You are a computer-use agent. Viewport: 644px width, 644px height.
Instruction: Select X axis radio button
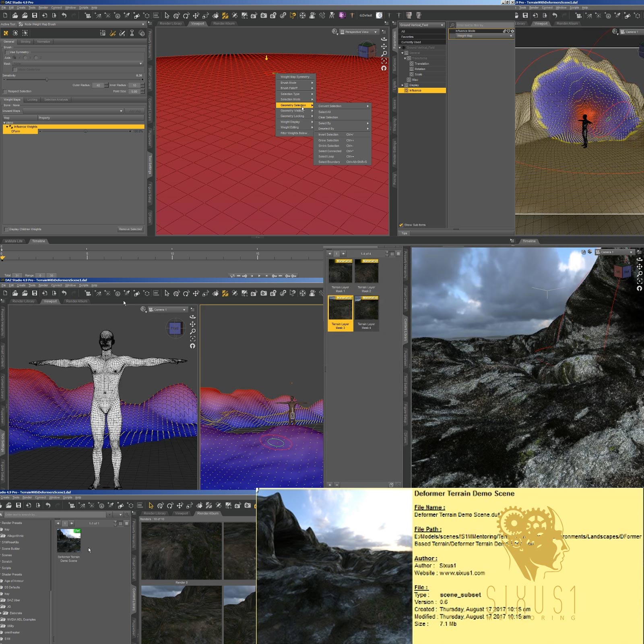[x=14, y=58]
